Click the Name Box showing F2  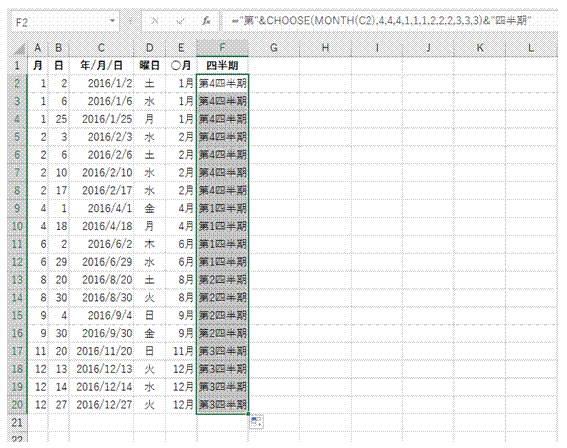pyautogui.click(x=60, y=22)
